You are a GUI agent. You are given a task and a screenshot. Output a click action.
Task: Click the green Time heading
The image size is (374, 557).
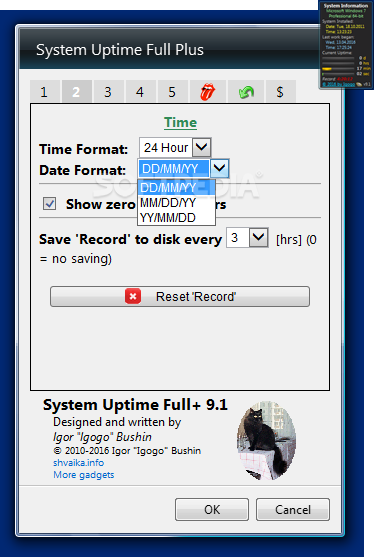[x=180, y=123]
